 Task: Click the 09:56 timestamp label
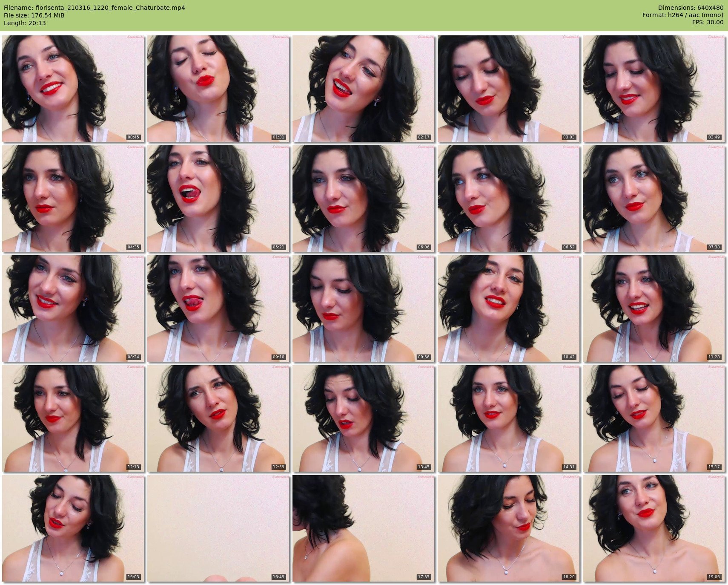[x=423, y=357]
